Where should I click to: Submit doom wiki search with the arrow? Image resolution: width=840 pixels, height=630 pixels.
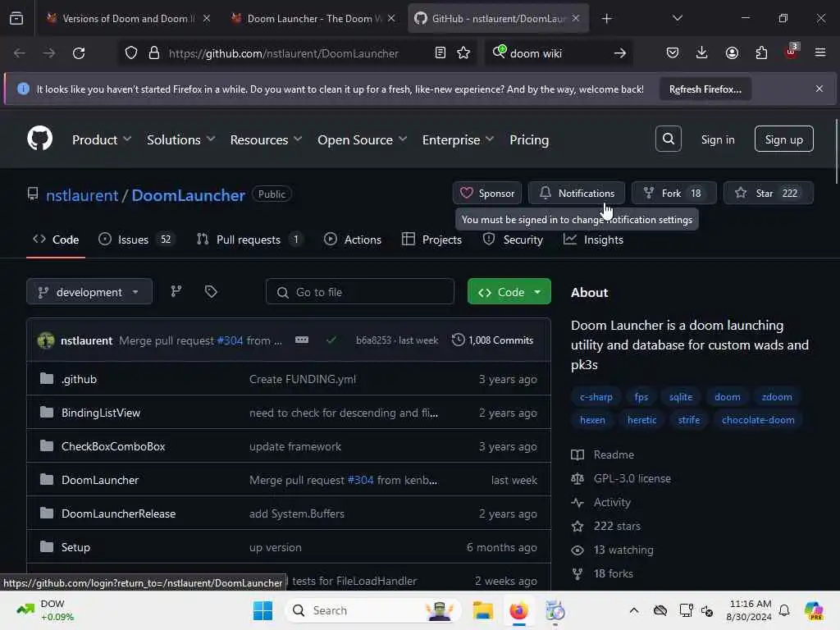click(x=620, y=53)
